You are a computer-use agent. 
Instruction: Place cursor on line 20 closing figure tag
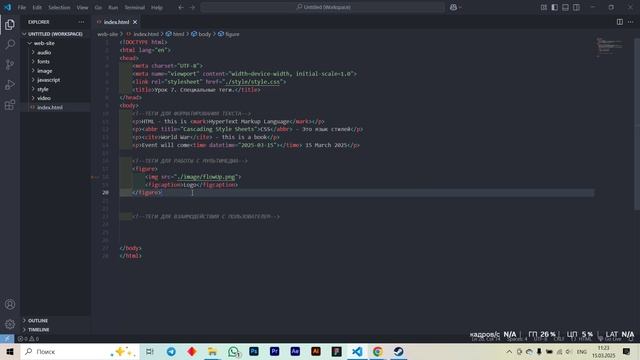pos(147,193)
